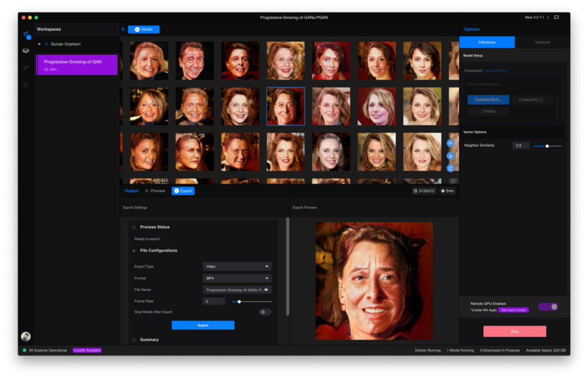This screenshot has height=379, width=588.
Task: Choose the CelebAHQ-2... checkpoint
Action: coord(532,100)
